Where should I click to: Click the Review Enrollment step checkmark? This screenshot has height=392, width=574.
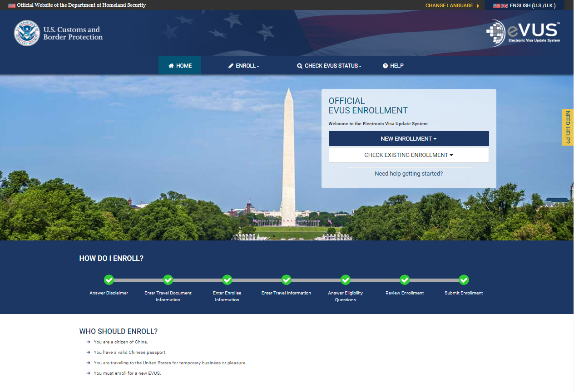point(405,279)
